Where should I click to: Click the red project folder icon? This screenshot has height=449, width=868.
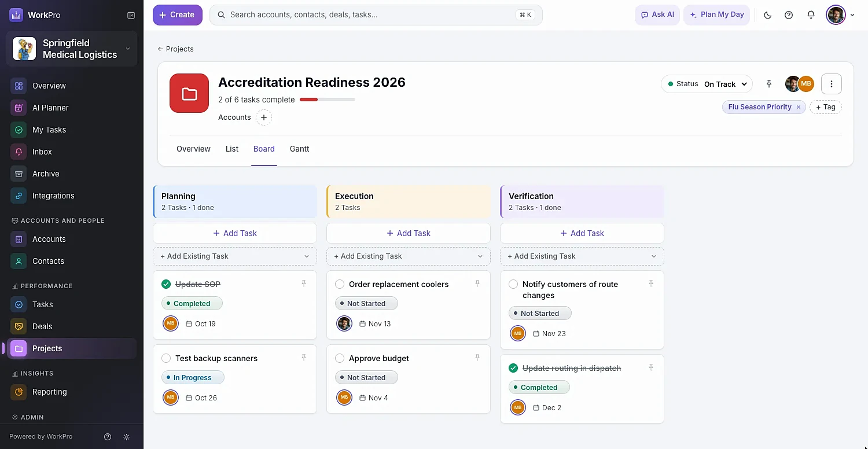click(189, 93)
